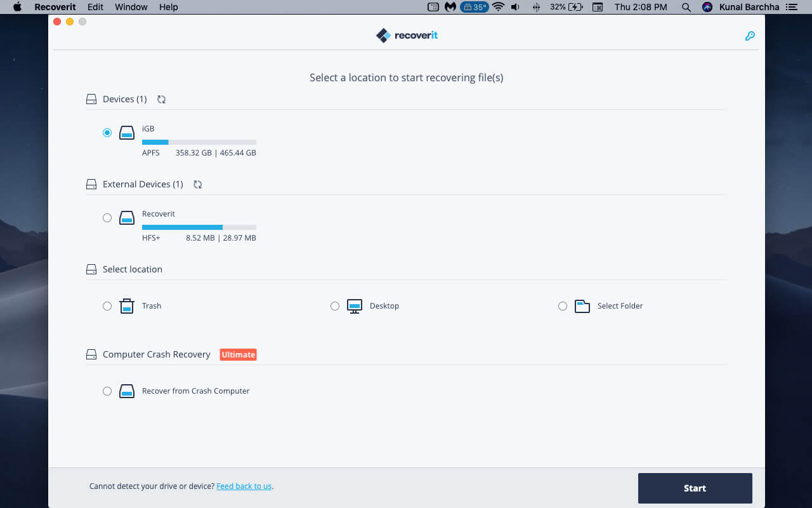Click the Select Folder label
The width and height of the screenshot is (812, 508).
click(x=620, y=306)
